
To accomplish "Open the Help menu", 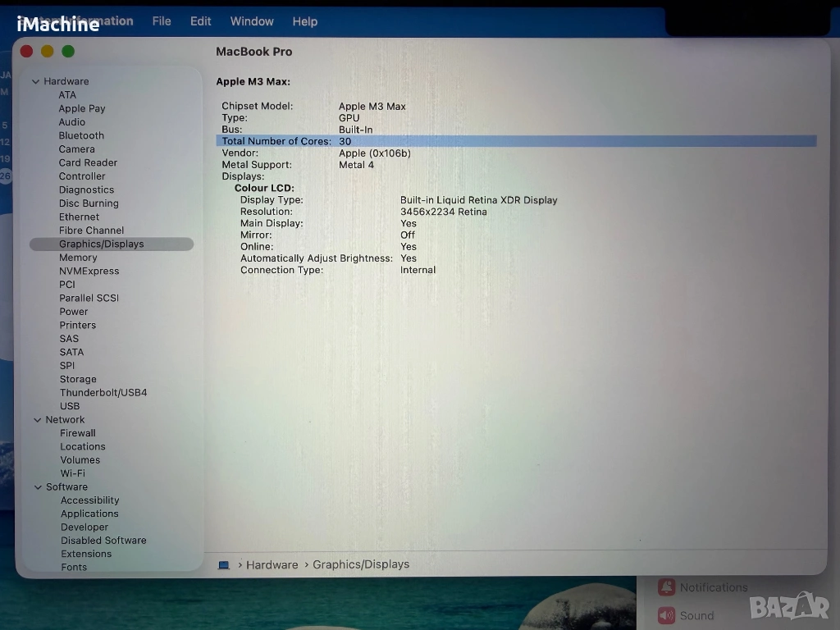I will tap(304, 21).
